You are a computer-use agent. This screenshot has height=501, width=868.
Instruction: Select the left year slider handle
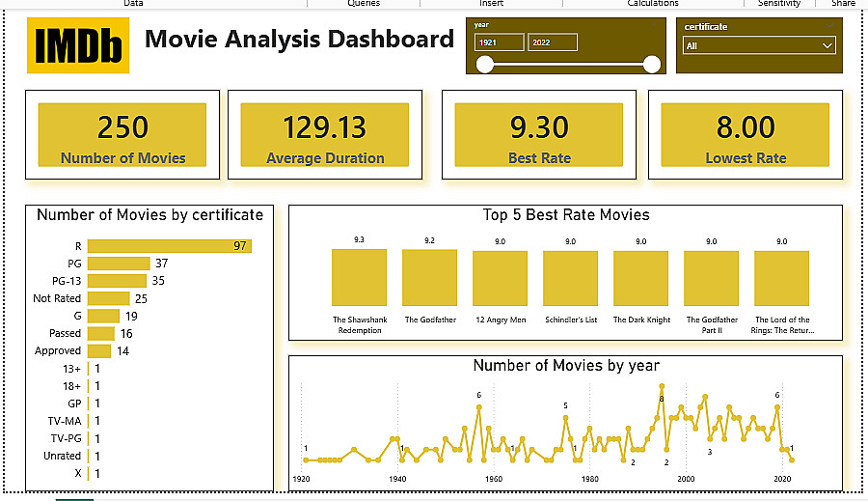coord(485,65)
